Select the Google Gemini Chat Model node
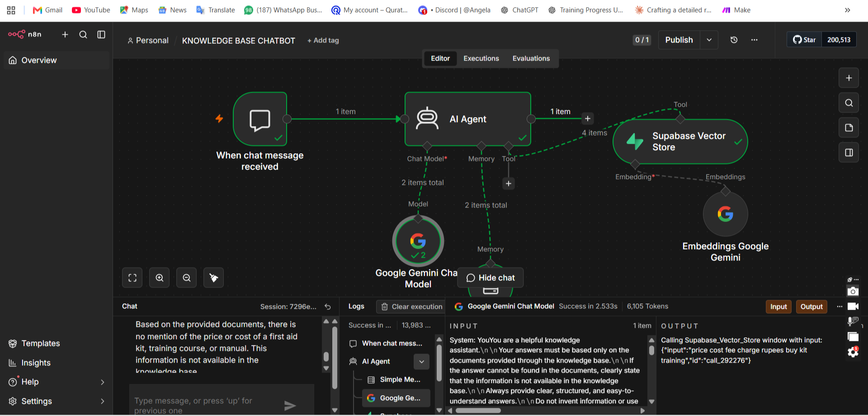 coord(418,241)
